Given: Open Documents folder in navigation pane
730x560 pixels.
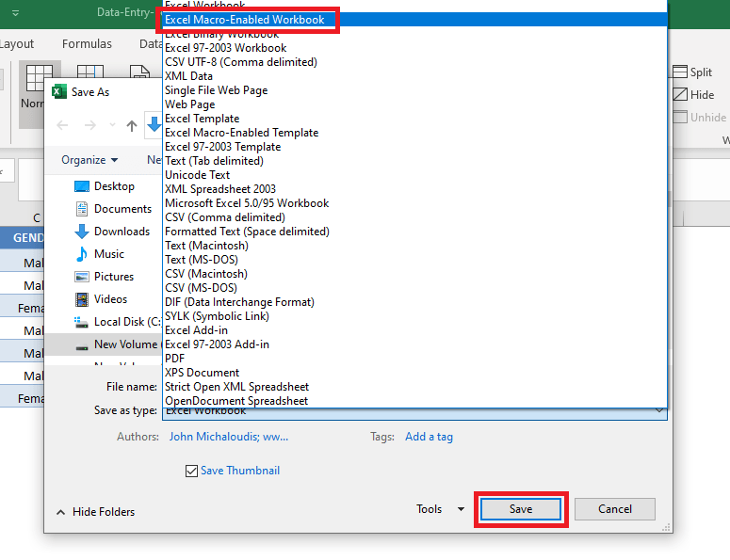Looking at the screenshot, I should click(113, 209).
